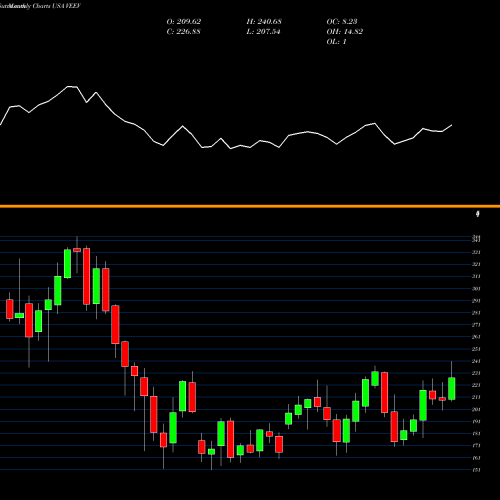Image resolution: width=500 pixels, height=500 pixels.
Task: Click the 301 price axis label
Action: [x=476, y=289]
